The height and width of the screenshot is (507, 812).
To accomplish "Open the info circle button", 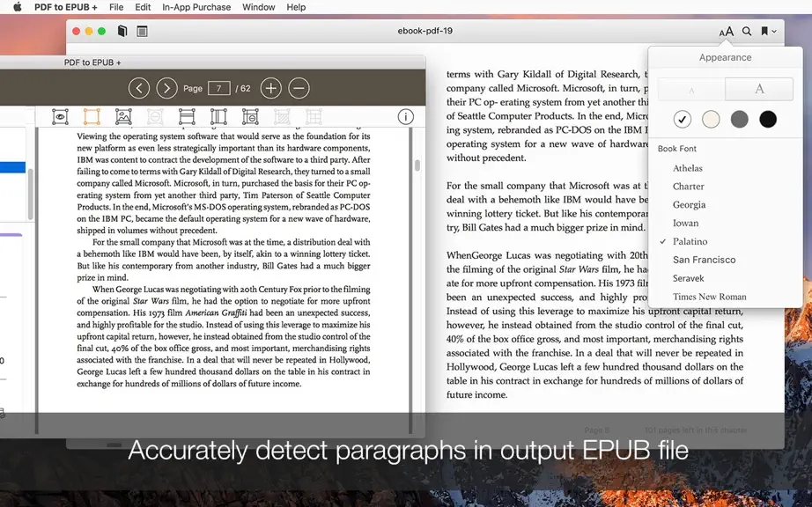I will (x=405, y=117).
